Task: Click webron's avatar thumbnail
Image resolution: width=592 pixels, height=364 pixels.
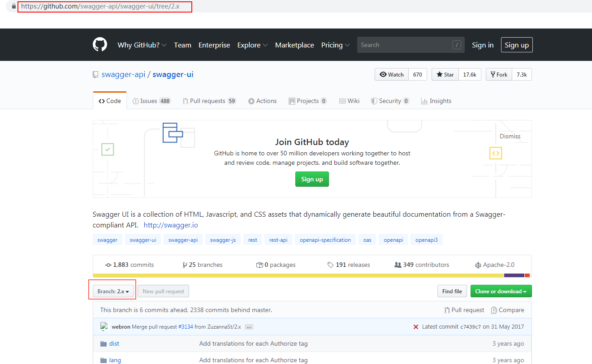Action: point(104,326)
